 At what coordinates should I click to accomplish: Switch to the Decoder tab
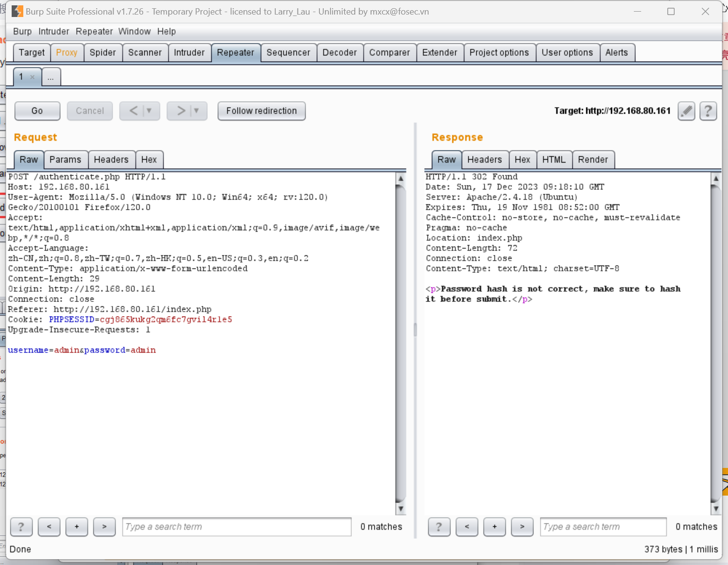pyautogui.click(x=340, y=52)
